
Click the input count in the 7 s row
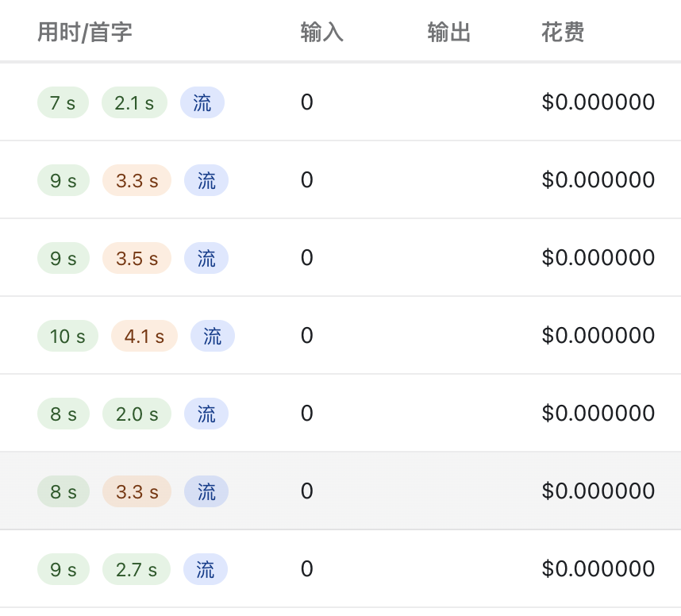pyautogui.click(x=306, y=102)
